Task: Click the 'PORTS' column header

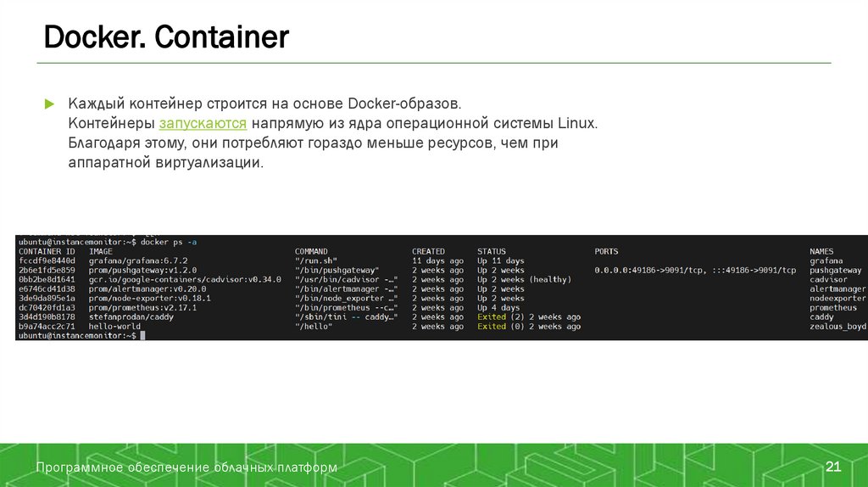Action: [606, 251]
